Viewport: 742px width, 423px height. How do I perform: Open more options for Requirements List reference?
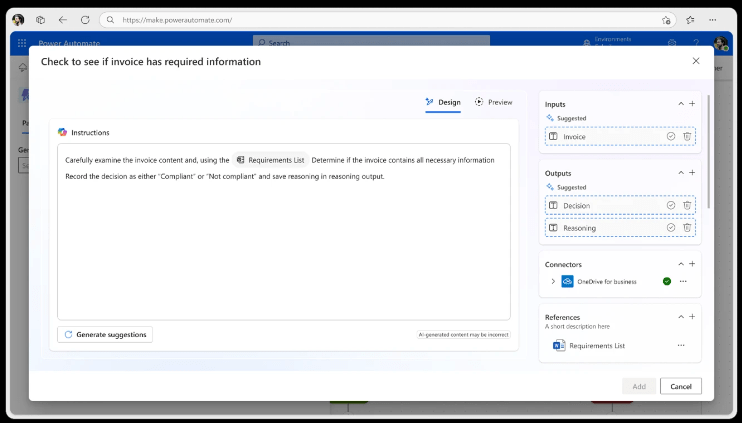pyautogui.click(x=681, y=345)
